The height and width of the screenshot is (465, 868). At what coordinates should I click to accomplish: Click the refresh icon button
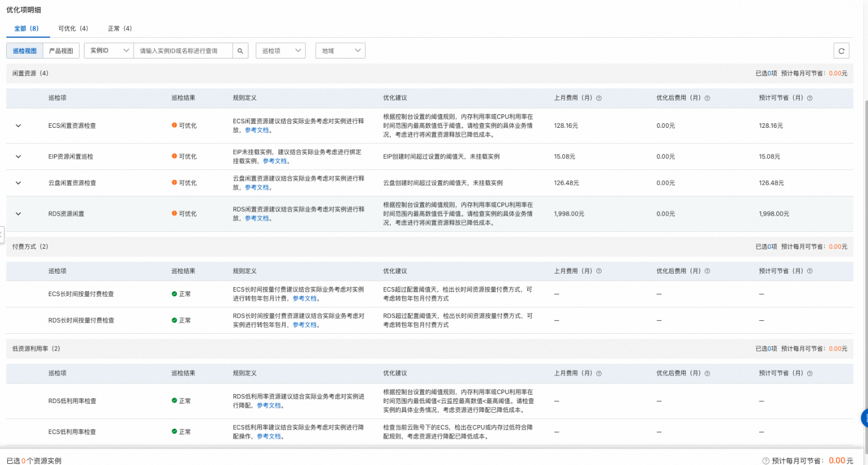841,51
